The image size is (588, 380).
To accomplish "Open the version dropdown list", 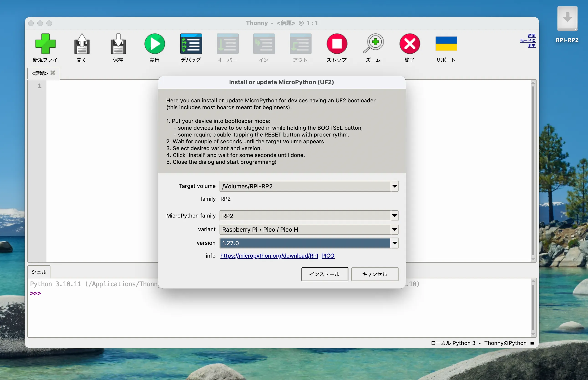I will click(x=394, y=243).
